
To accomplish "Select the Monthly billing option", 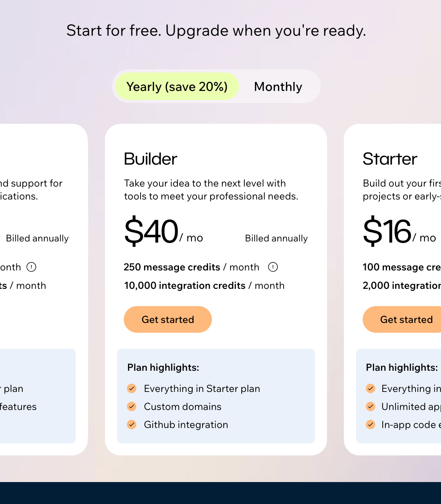I will coord(278,87).
